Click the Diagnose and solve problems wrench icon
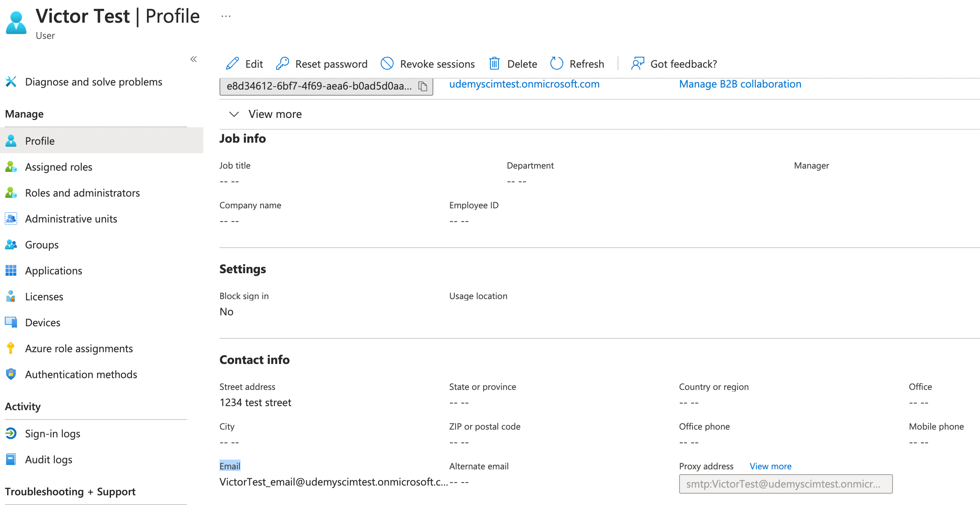 pyautogui.click(x=11, y=82)
